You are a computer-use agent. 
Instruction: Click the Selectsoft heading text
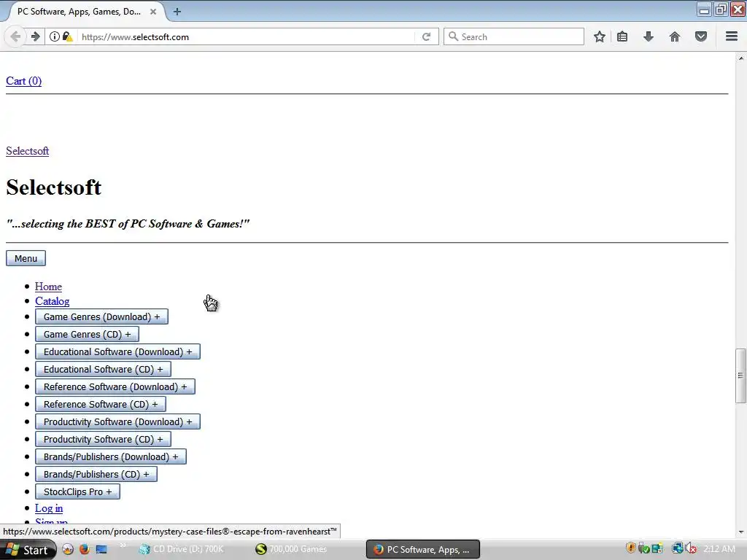[x=54, y=187]
